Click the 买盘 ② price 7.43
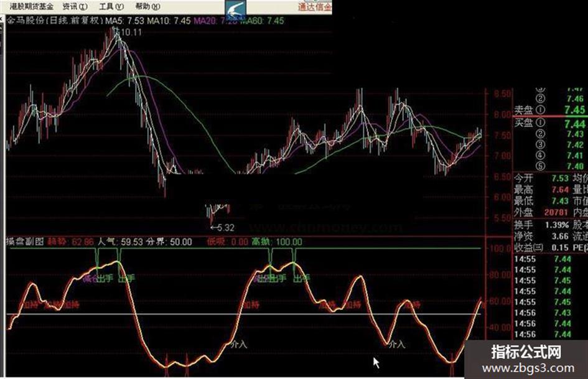Screen dimensions: 588x379 (575, 134)
